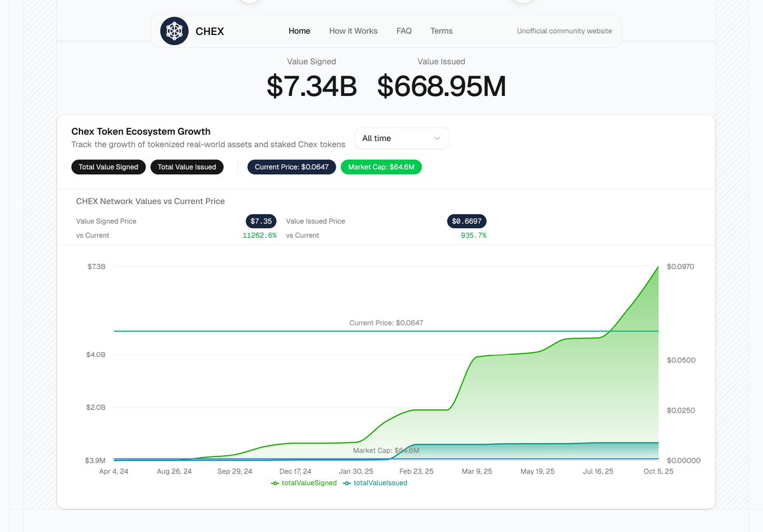Click the CHEX brand name
The height and width of the screenshot is (532, 763).
[x=210, y=31]
